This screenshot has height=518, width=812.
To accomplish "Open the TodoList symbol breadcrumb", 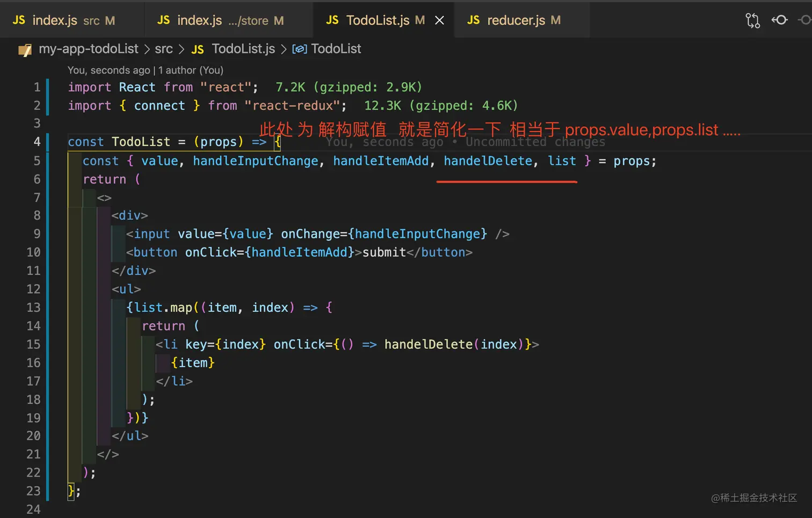I will coord(336,49).
